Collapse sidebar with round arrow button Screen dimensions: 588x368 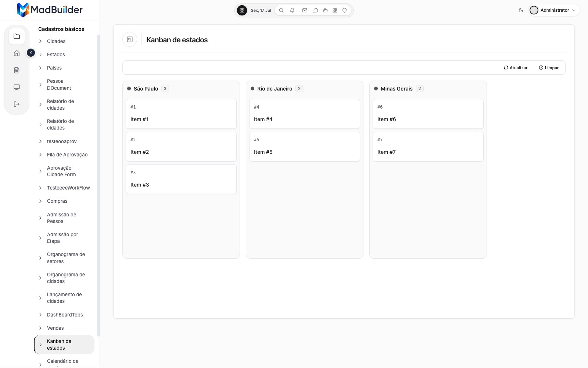click(x=31, y=53)
